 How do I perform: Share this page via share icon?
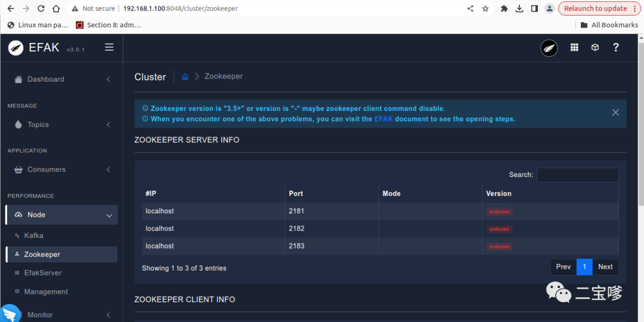(470, 8)
